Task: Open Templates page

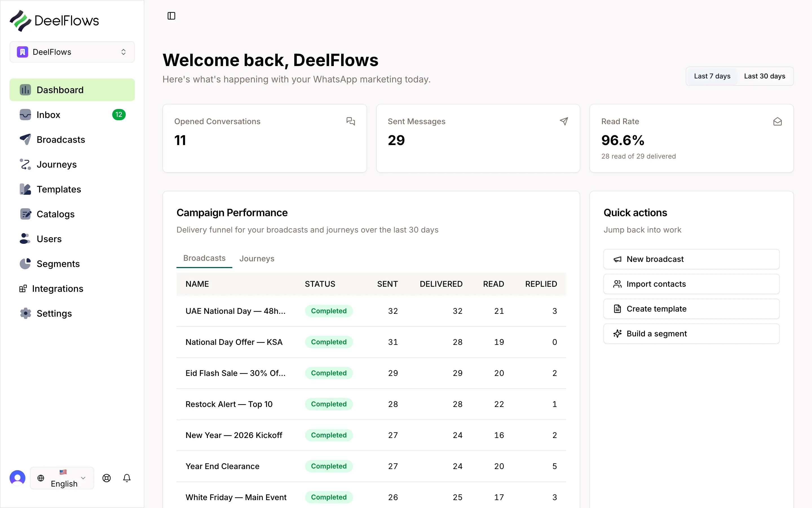Action: click(x=72, y=189)
